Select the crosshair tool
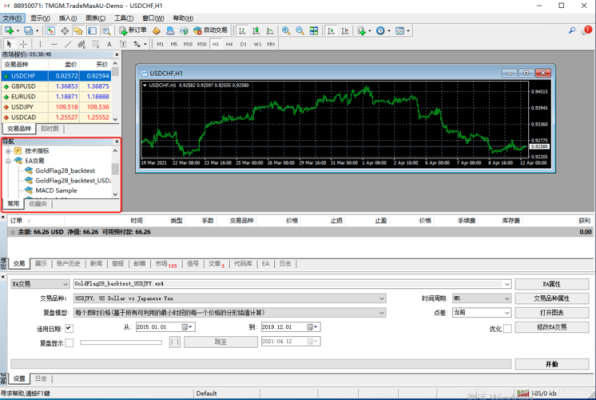This screenshot has width=596, height=400. pyautogui.click(x=23, y=44)
